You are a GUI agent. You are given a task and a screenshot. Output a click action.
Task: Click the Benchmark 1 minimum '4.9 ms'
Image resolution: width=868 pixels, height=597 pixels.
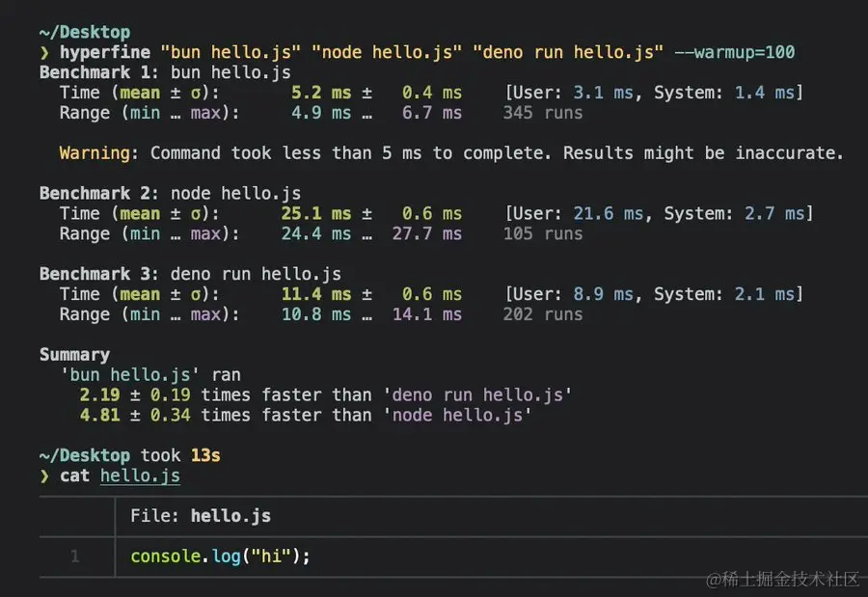pyautogui.click(x=321, y=113)
